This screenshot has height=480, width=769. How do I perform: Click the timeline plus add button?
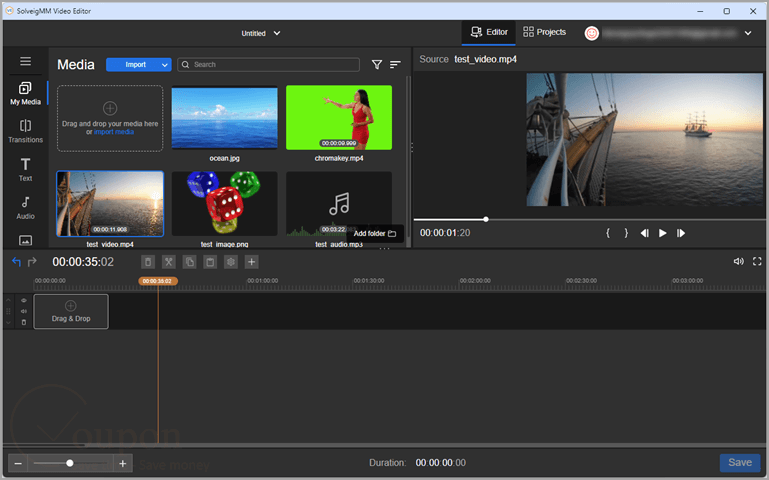(251, 262)
